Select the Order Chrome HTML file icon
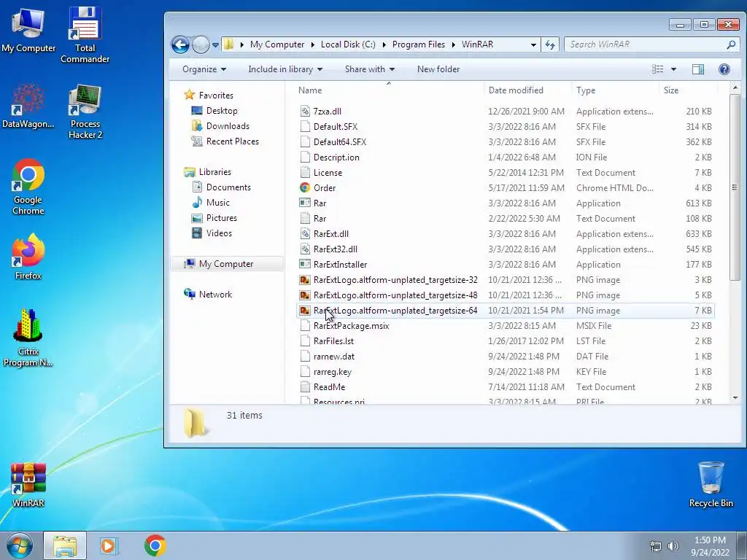This screenshot has width=747, height=560. 305,187
